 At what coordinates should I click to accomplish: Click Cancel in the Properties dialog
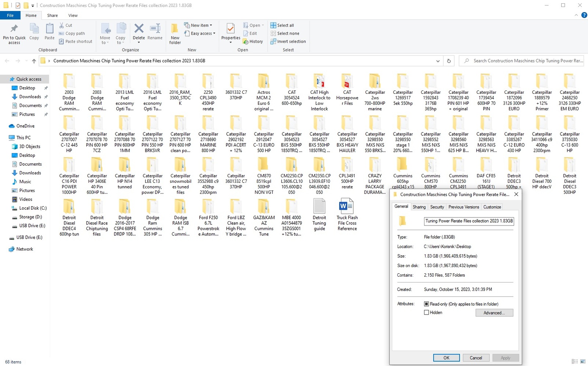click(x=476, y=358)
